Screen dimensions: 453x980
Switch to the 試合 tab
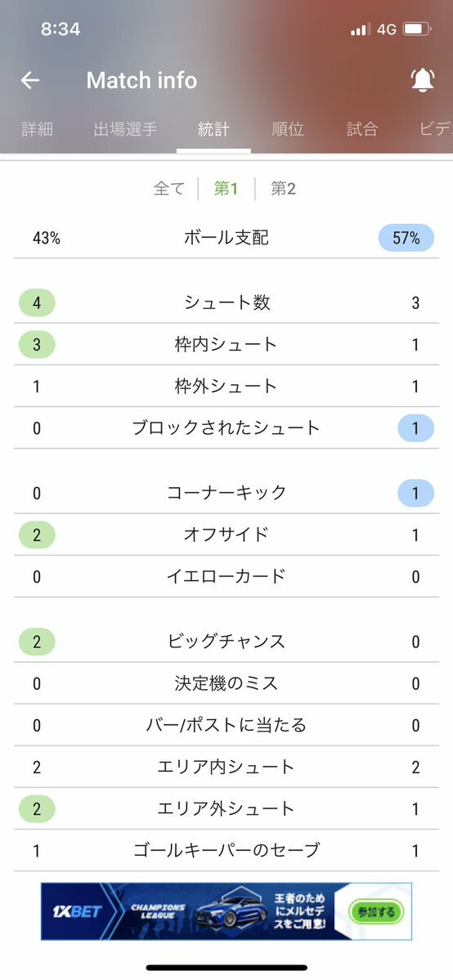point(362,129)
